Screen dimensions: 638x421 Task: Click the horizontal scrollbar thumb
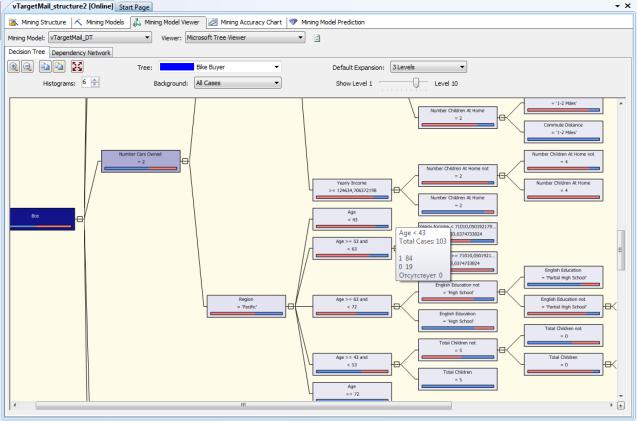pos(243,405)
